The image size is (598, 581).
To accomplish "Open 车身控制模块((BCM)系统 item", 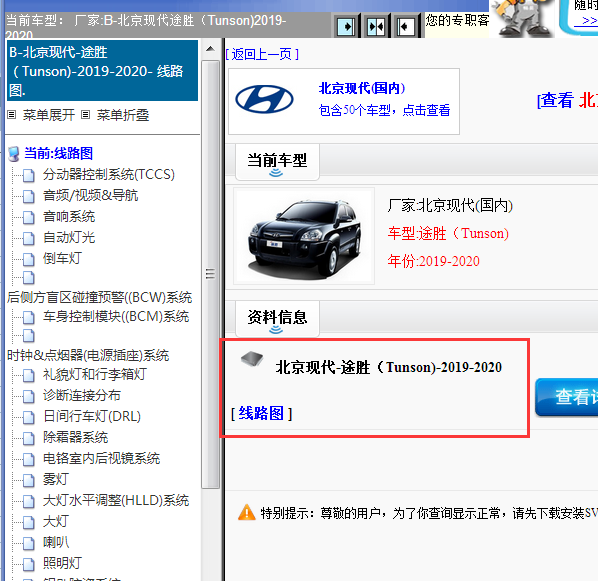I will (116, 316).
